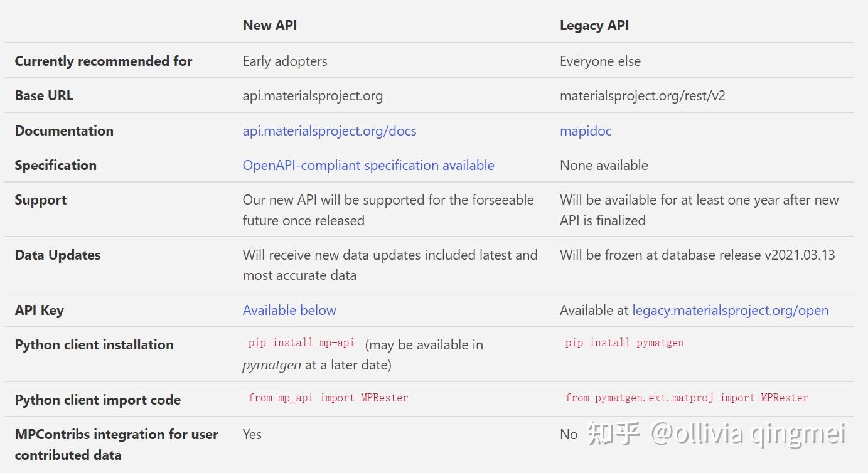The height and width of the screenshot is (473, 868).
Task: Click the Available below API key link
Action: tap(289, 310)
